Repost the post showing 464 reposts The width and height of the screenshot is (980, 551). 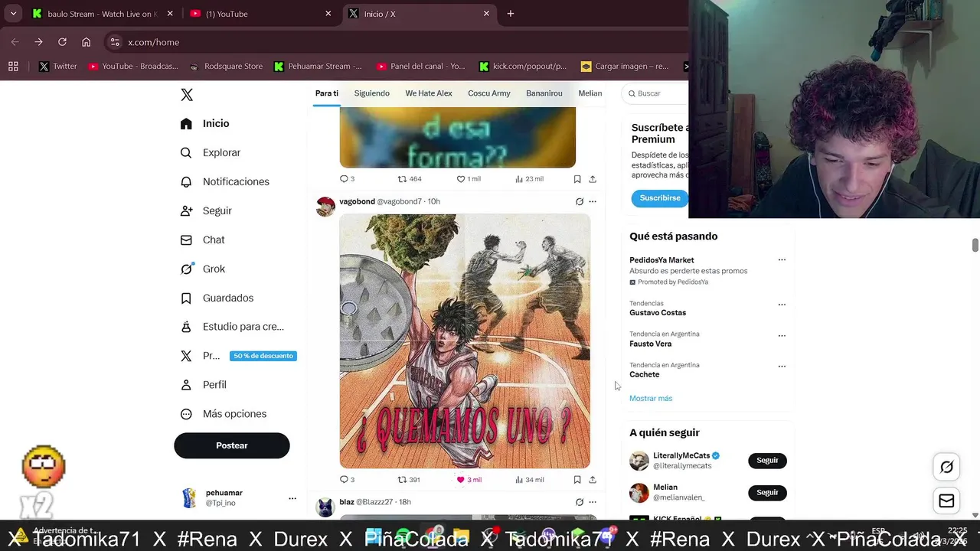tap(409, 179)
